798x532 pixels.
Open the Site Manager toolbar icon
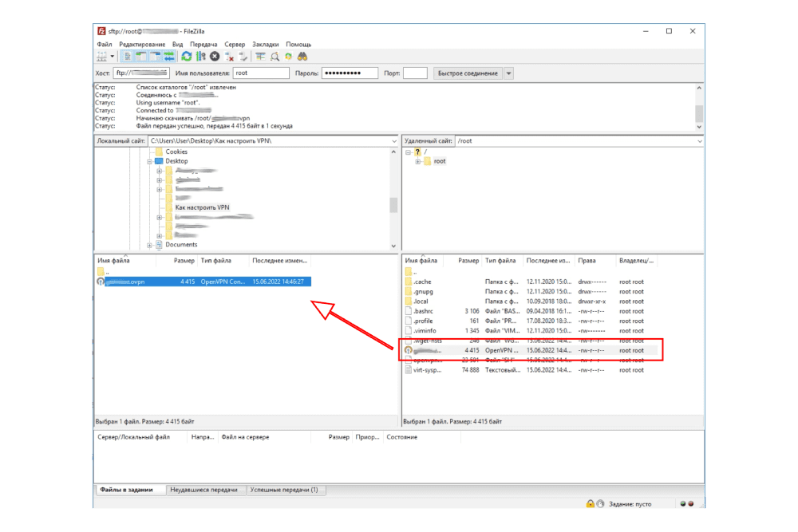[x=102, y=57]
